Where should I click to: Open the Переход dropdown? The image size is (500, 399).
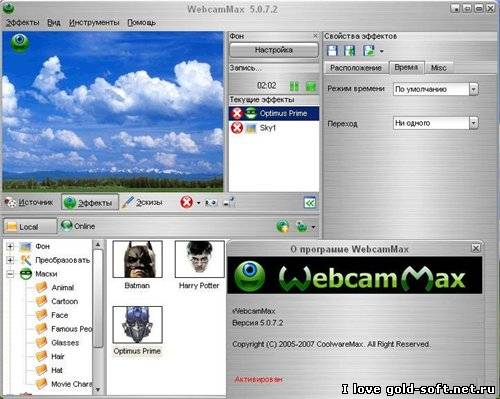pos(473,123)
